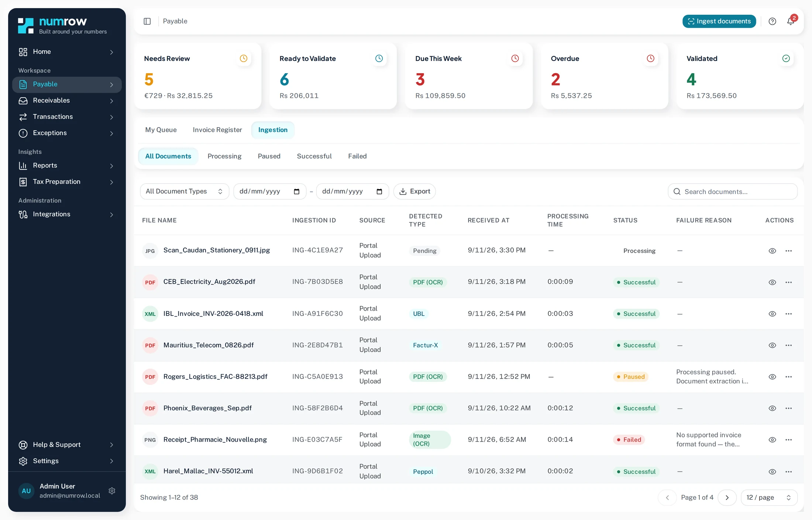Click the AU avatar
The height and width of the screenshot is (520, 812).
(26, 491)
